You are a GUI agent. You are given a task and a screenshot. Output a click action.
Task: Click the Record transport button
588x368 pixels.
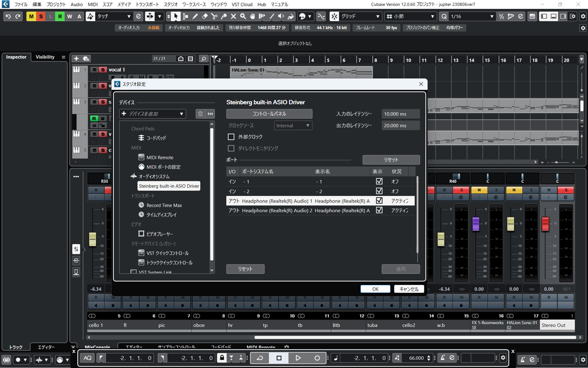click(317, 358)
